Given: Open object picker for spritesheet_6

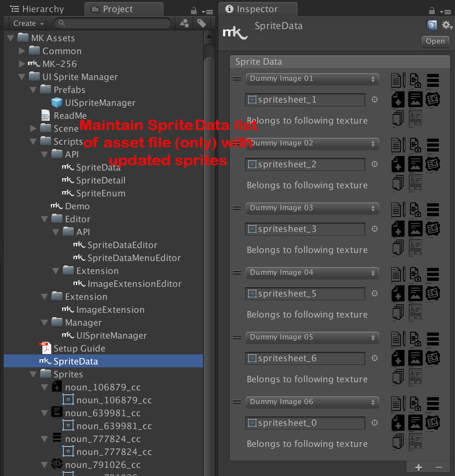Looking at the screenshot, I should [x=375, y=358].
